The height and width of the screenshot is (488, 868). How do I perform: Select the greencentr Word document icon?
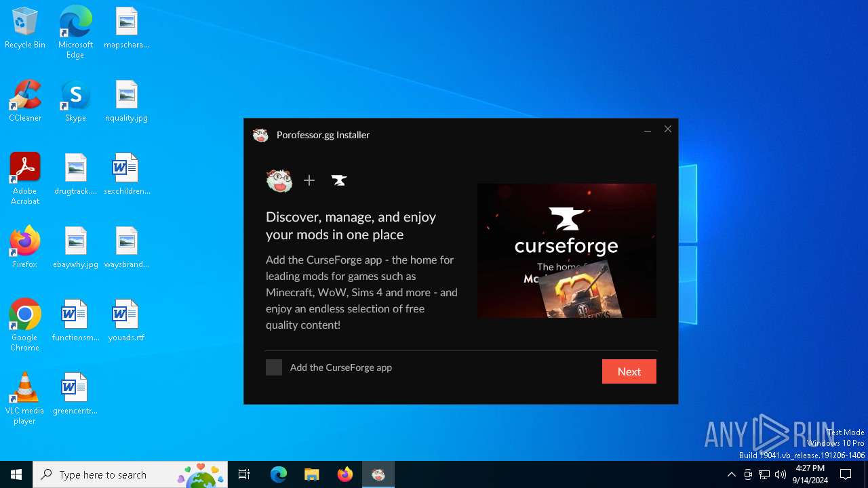[75, 394]
